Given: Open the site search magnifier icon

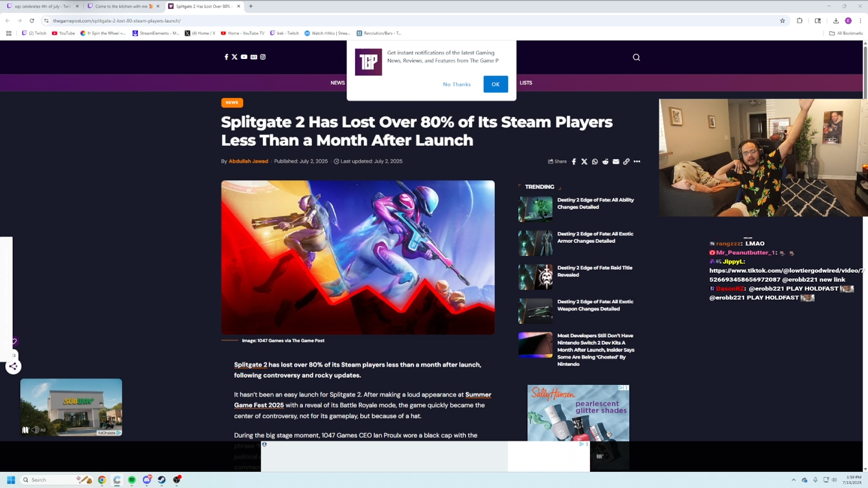Looking at the screenshot, I should coord(636,57).
